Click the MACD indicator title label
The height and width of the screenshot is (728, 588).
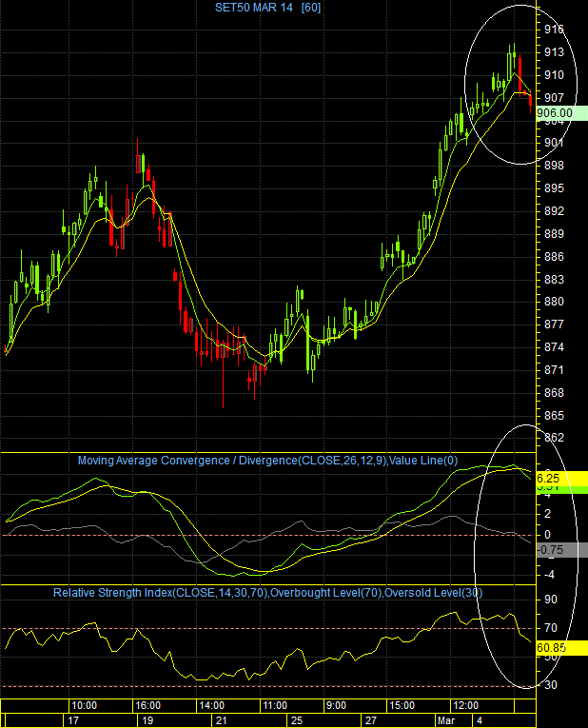[x=267, y=461]
